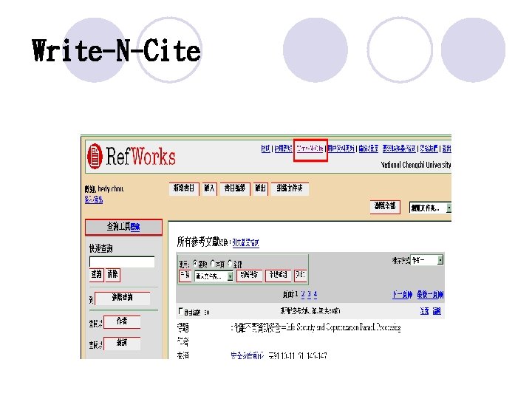Click the browse-all button beside folder dropdown
This screenshot has width=532, height=399.
[x=385, y=207]
